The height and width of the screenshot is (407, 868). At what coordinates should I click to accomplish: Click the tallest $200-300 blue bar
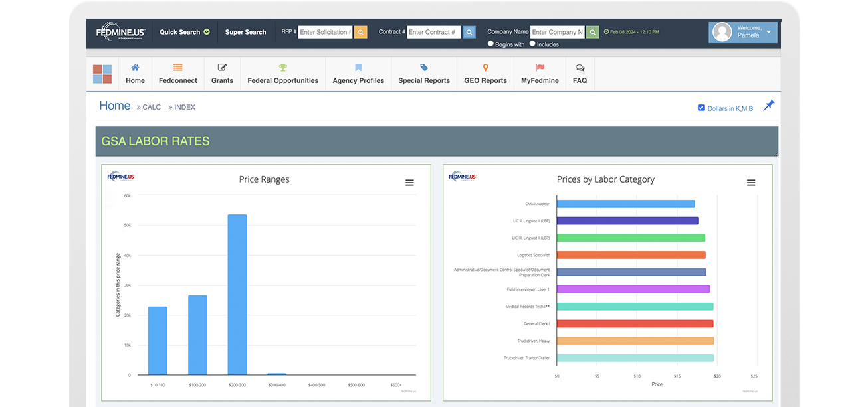(237, 295)
